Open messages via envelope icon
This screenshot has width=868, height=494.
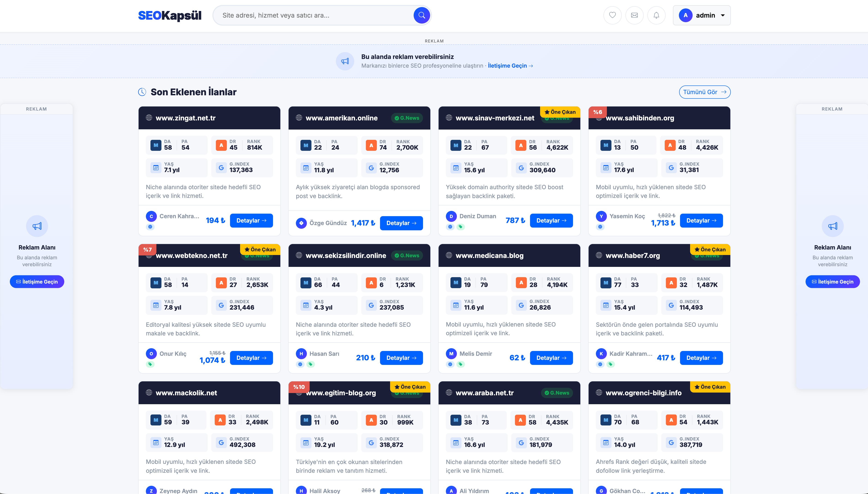tap(634, 15)
